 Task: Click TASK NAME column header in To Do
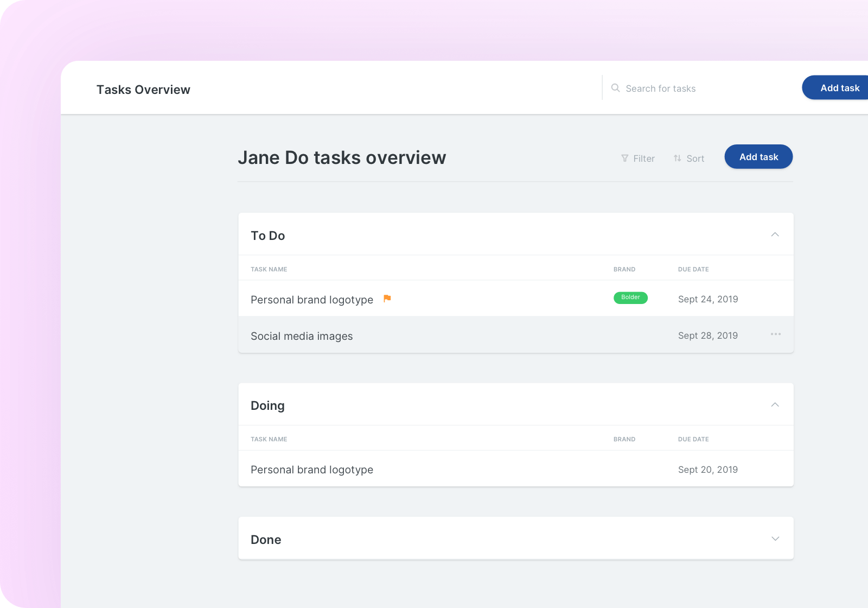coord(269,269)
